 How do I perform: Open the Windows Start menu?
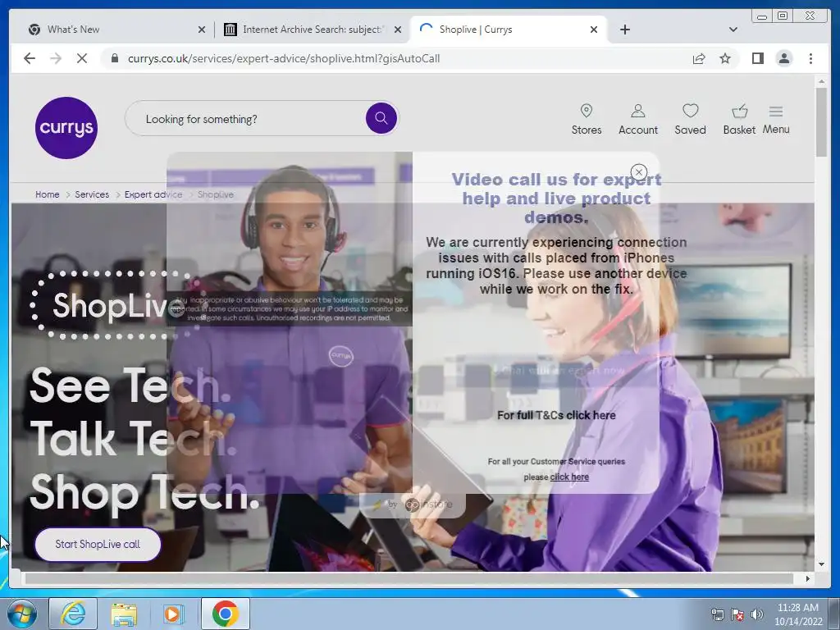[x=22, y=614]
